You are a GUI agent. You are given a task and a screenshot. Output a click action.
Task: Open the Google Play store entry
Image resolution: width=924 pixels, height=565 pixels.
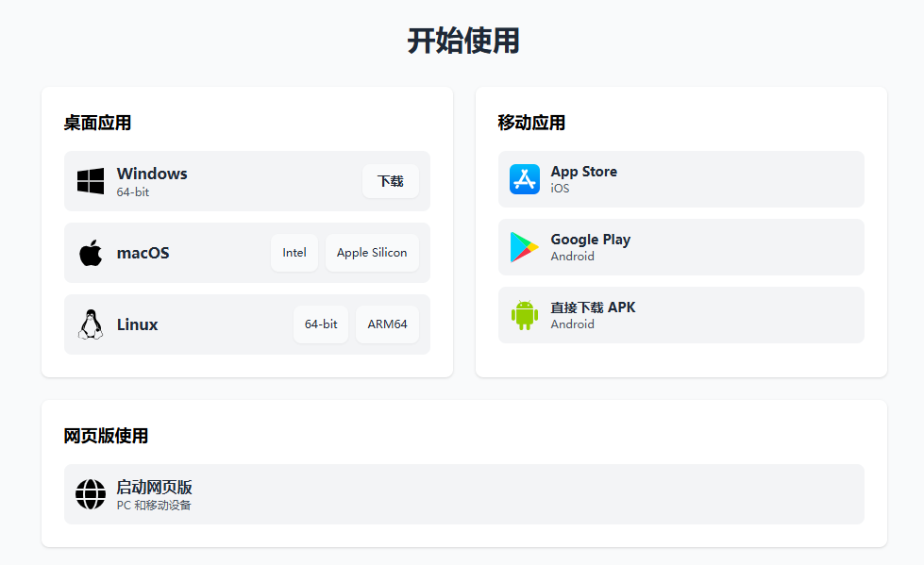click(680, 246)
